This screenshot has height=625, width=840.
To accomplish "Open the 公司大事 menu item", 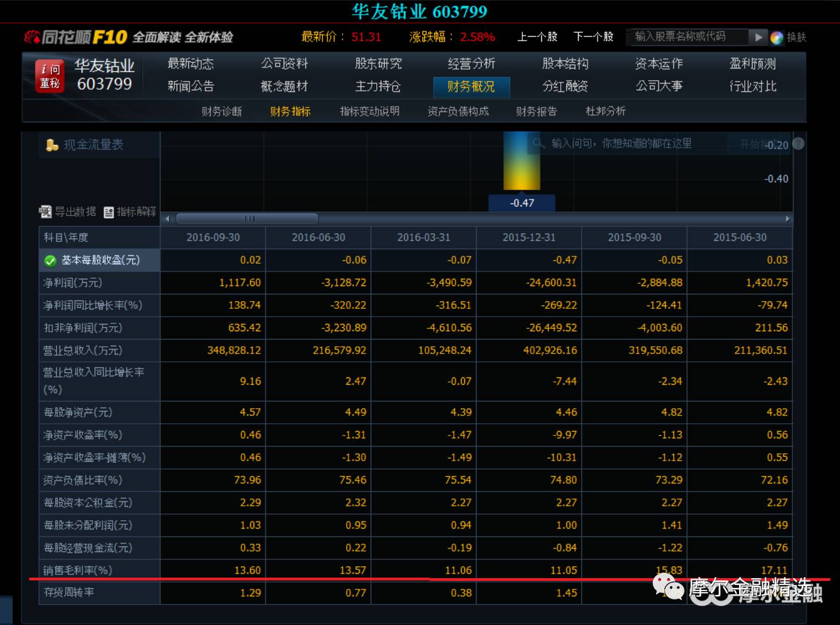I will [x=659, y=86].
